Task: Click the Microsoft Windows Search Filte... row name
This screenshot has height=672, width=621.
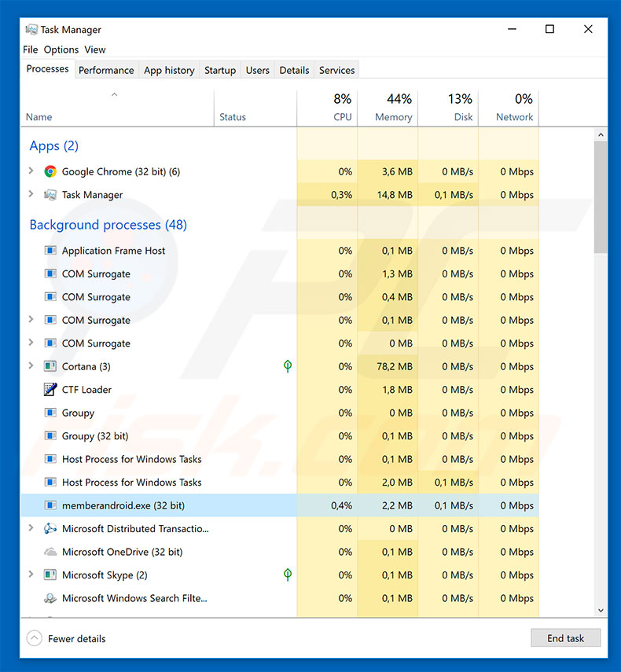Action: tap(134, 598)
